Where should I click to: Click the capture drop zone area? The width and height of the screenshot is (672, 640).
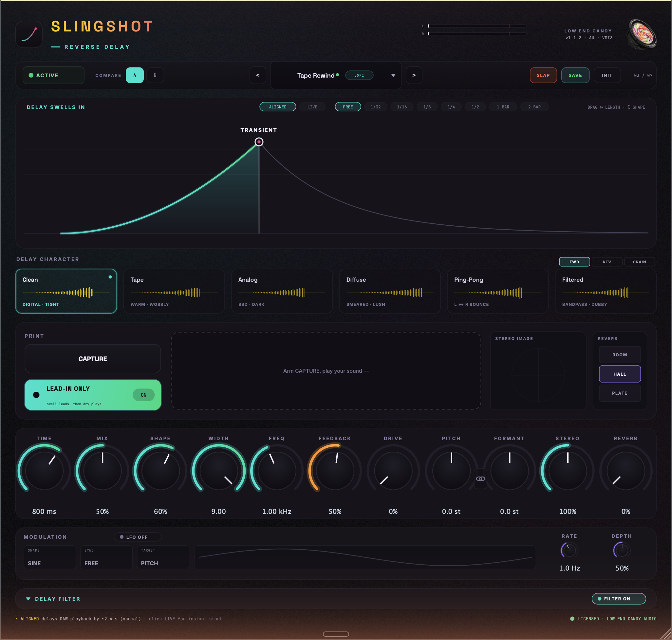(x=326, y=370)
